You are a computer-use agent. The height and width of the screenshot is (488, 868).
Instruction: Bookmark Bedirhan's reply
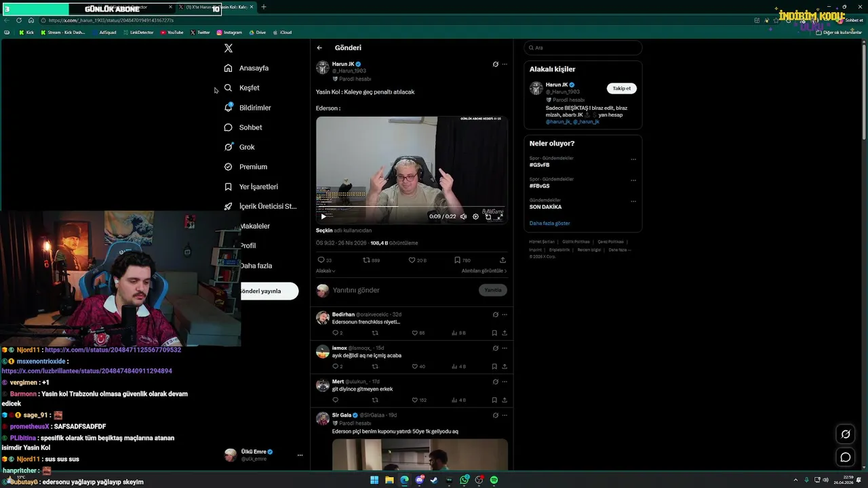pyautogui.click(x=494, y=333)
